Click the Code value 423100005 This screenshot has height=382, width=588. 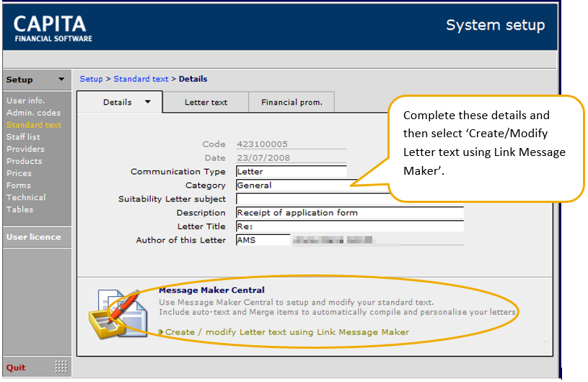click(x=262, y=144)
